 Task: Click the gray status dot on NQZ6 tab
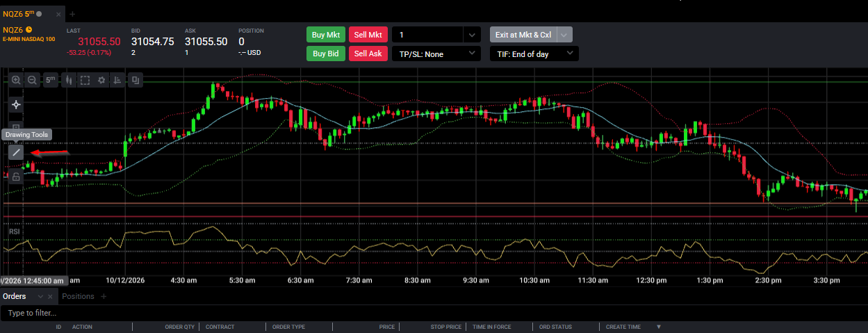tap(39, 14)
